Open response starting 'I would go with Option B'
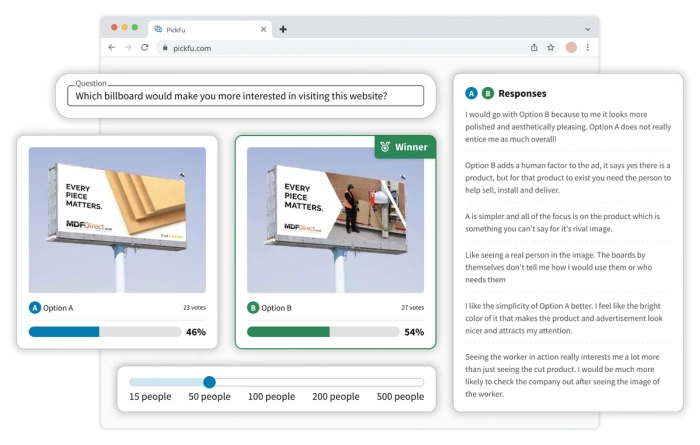Viewport: 700px width, 445px height. click(568, 127)
